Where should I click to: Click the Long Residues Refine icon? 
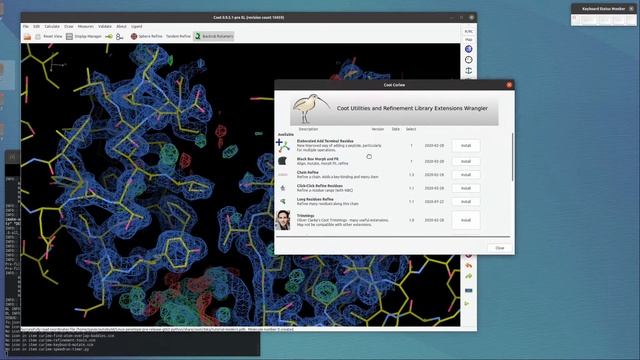pyautogui.click(x=282, y=201)
